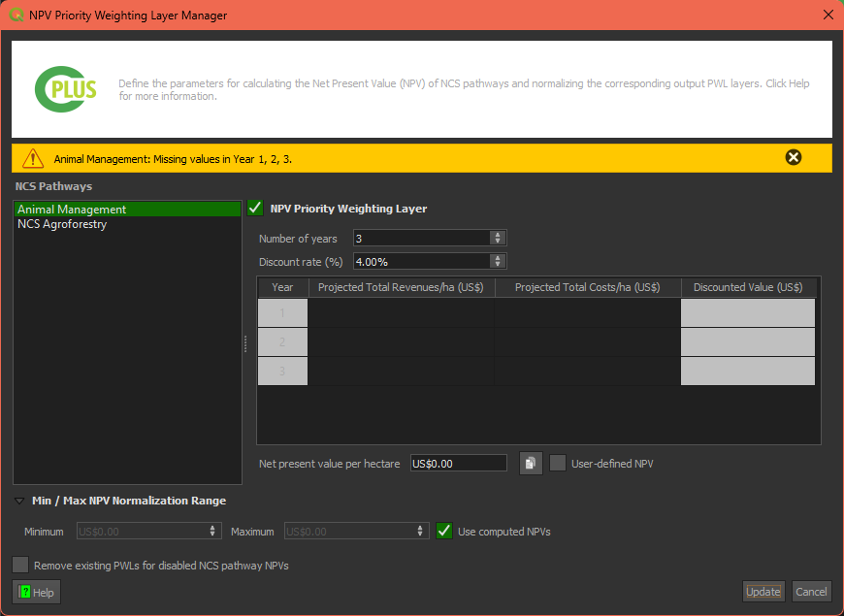Raise the Discount rate using up arrow

point(498,258)
